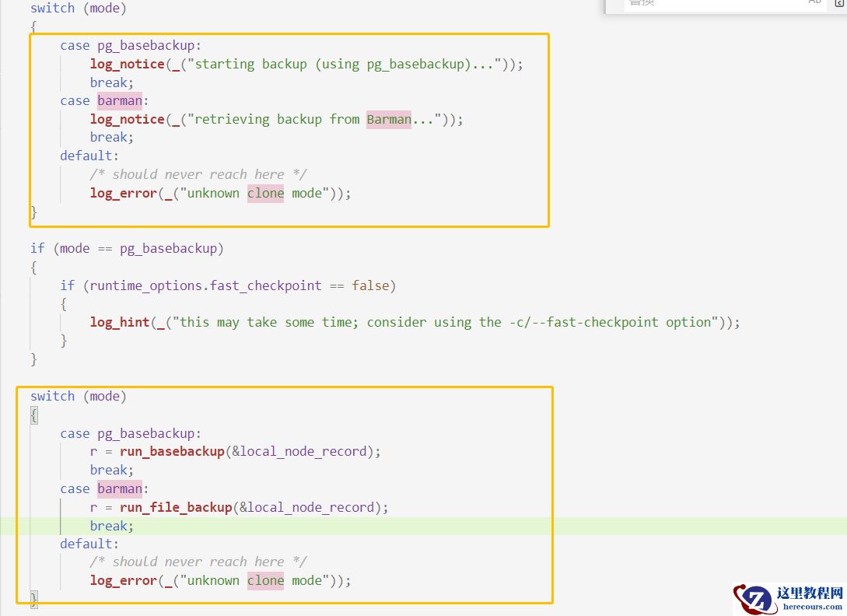Click the run_basebackup function name
The height and width of the screenshot is (616, 847).
point(173,452)
